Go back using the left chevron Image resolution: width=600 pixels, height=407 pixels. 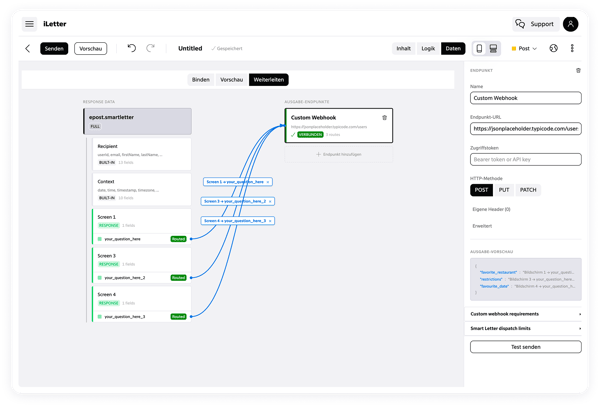[28, 49]
